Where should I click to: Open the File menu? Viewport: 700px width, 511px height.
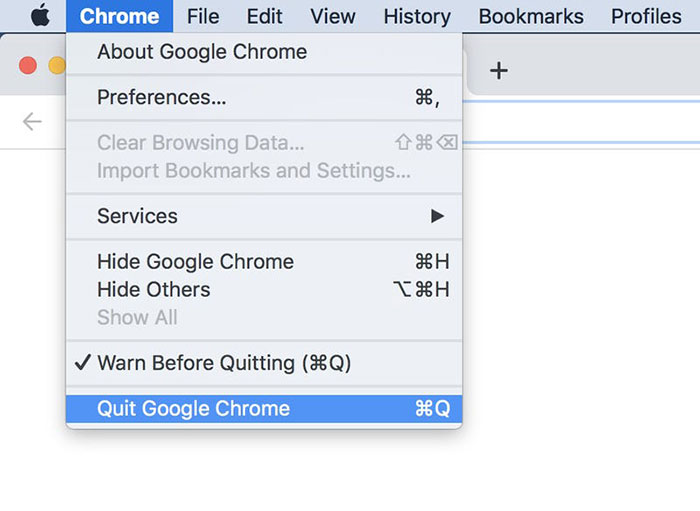[203, 16]
